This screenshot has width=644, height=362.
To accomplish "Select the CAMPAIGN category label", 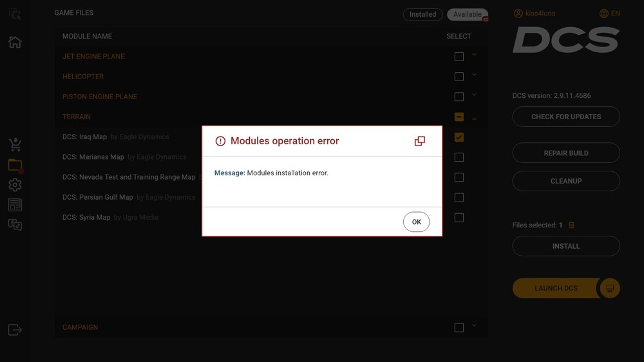I will click(80, 327).
